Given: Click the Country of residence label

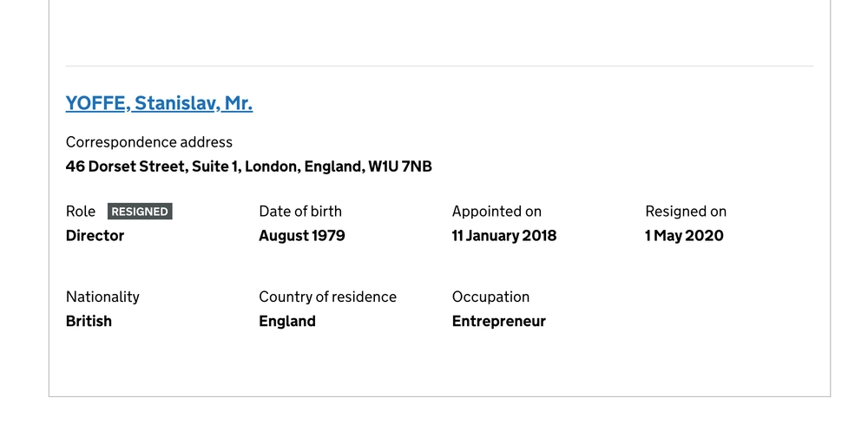Looking at the screenshot, I should [x=327, y=297].
